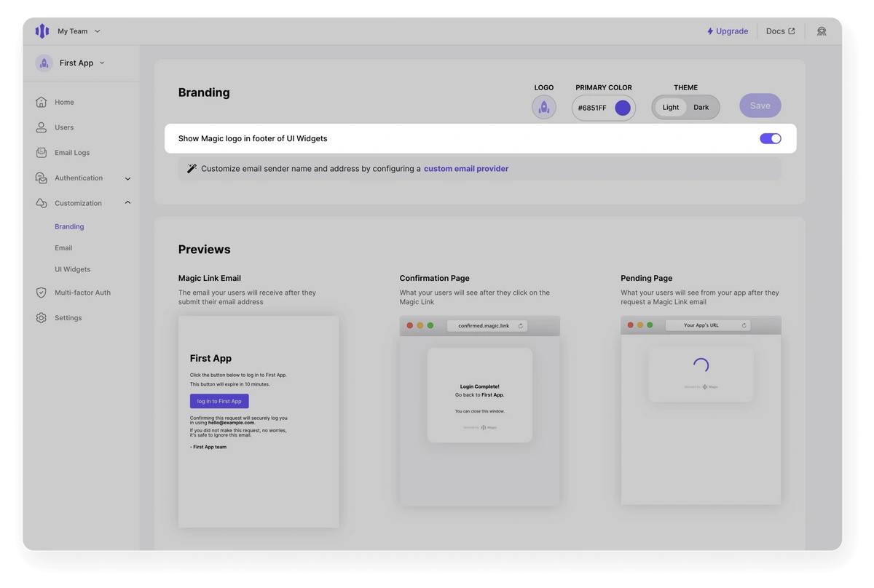Expand the Authentication section chevron

127,178
